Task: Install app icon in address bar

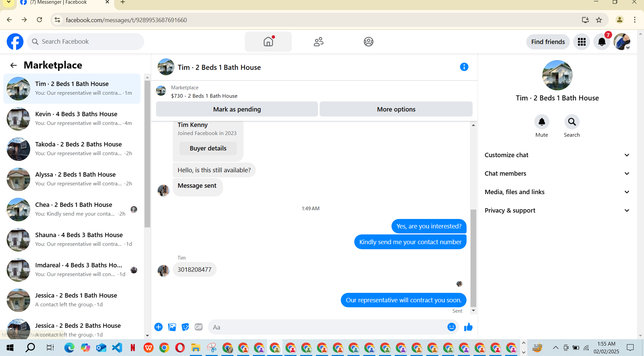Action: 585,20
